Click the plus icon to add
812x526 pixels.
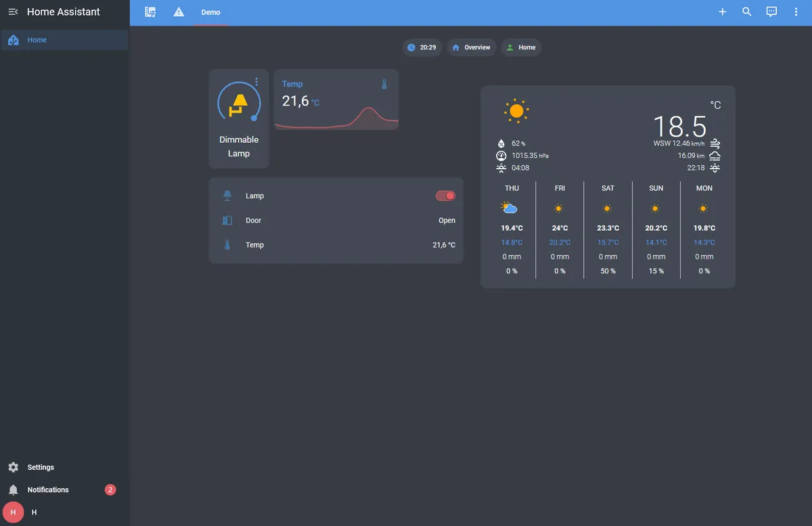coord(723,12)
